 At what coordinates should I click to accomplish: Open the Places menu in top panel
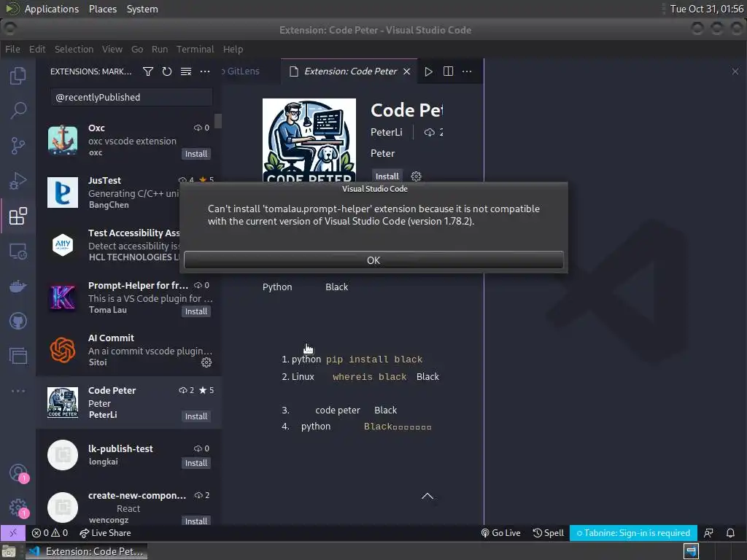tap(103, 9)
